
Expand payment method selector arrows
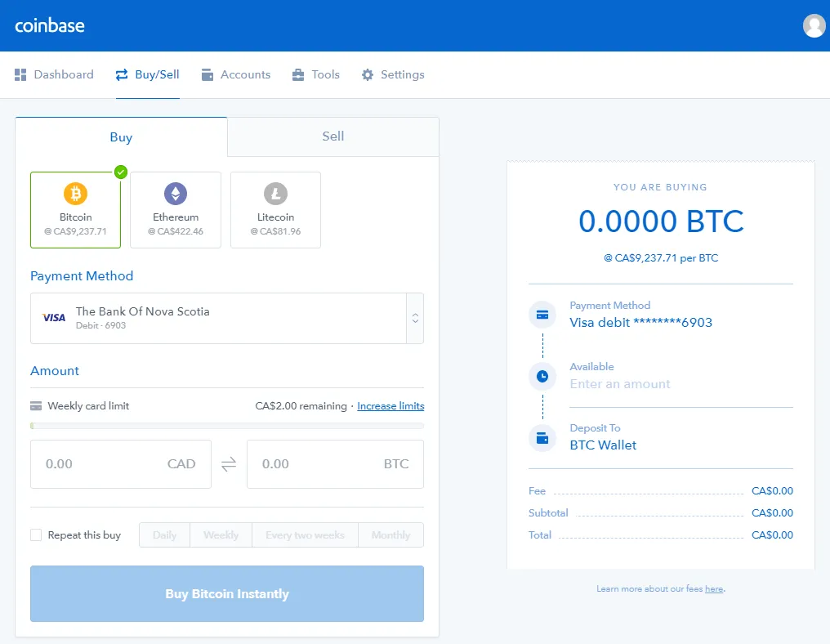[416, 318]
